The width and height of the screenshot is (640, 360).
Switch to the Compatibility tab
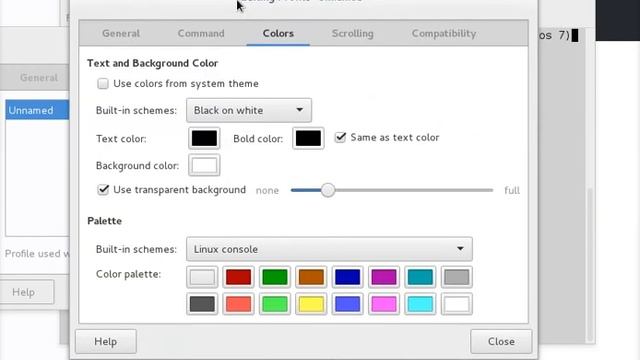(x=444, y=33)
